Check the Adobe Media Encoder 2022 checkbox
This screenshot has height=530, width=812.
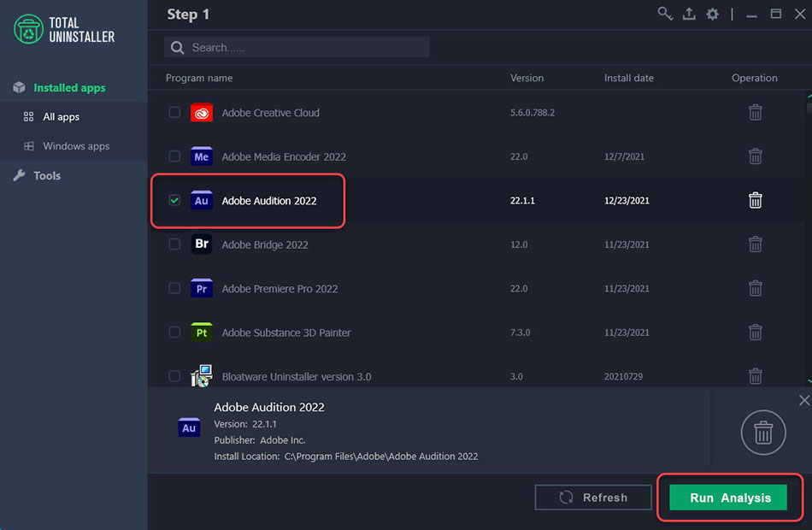(174, 156)
